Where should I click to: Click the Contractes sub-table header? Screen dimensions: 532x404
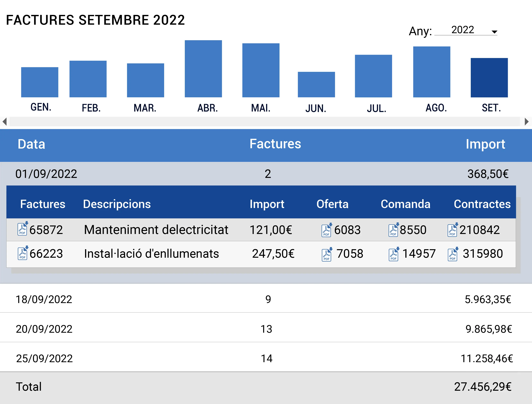pyautogui.click(x=482, y=204)
